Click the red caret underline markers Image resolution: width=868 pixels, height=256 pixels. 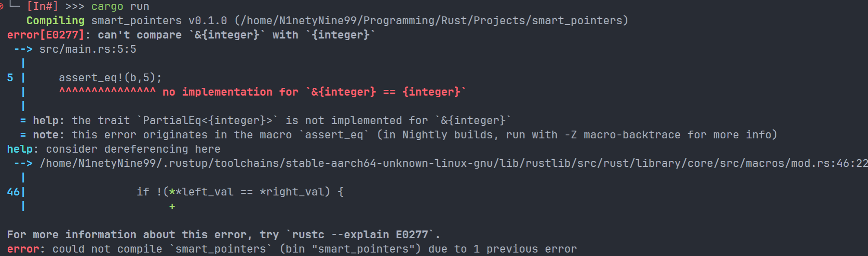107,92
